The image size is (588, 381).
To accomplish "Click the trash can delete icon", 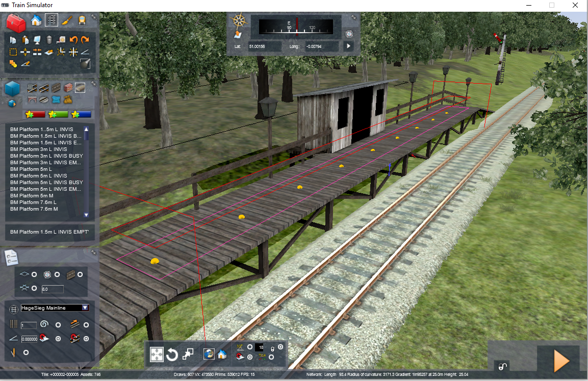I will pos(49,40).
